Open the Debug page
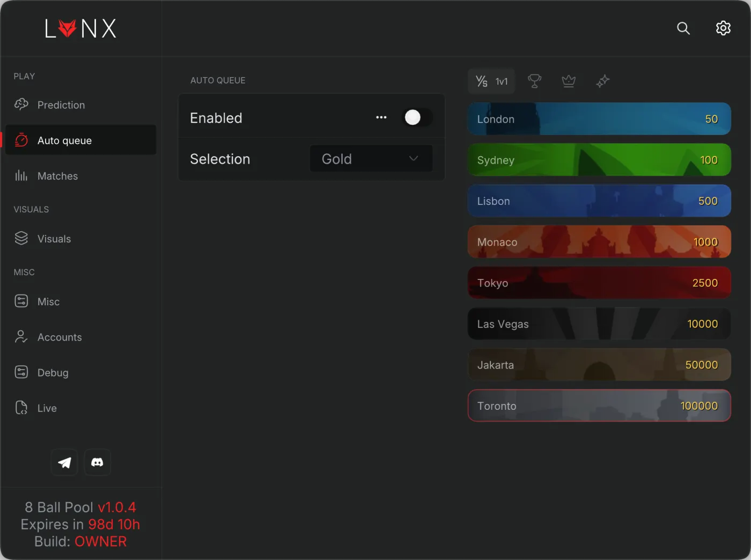This screenshot has height=560, width=751. (x=80, y=372)
